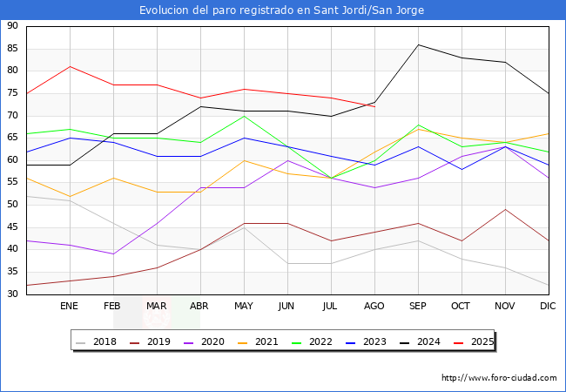The image size is (566, 392).
Task: Click the 2019 brown legend swatch
Action: coord(134,342)
